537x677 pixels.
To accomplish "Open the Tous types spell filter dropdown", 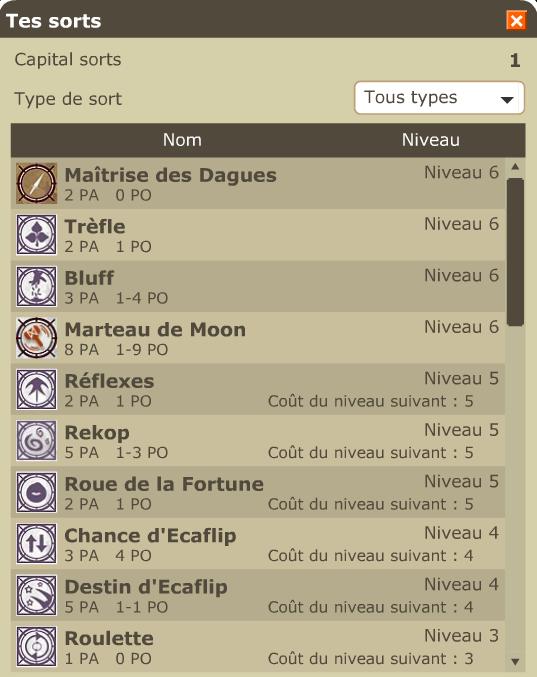I will tap(439, 98).
